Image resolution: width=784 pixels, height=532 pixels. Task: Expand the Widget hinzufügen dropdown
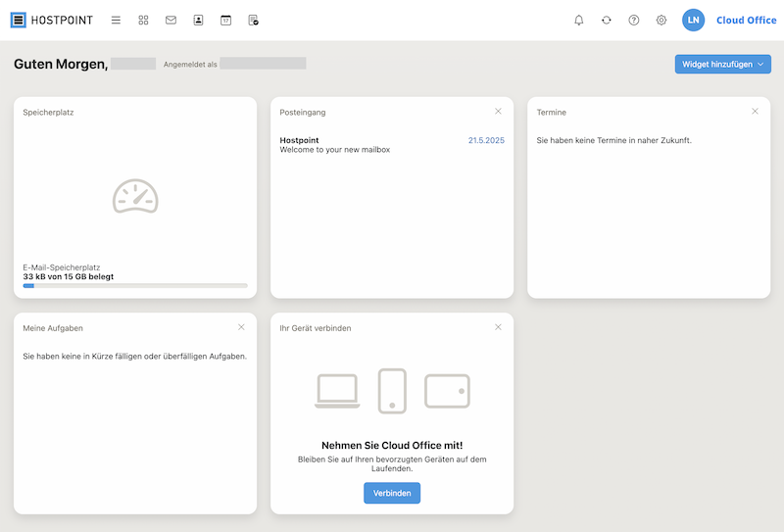[x=723, y=64]
